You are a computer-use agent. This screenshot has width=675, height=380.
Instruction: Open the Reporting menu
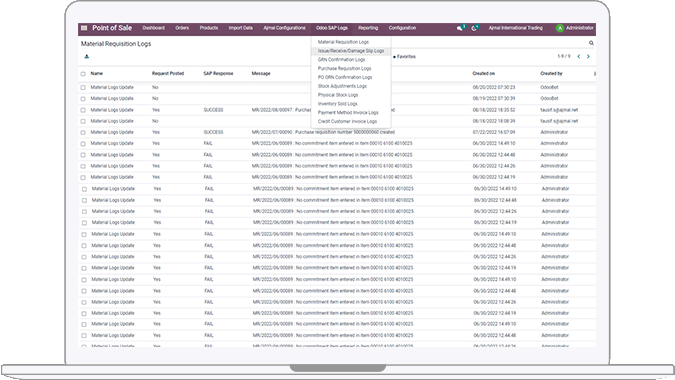click(x=368, y=28)
